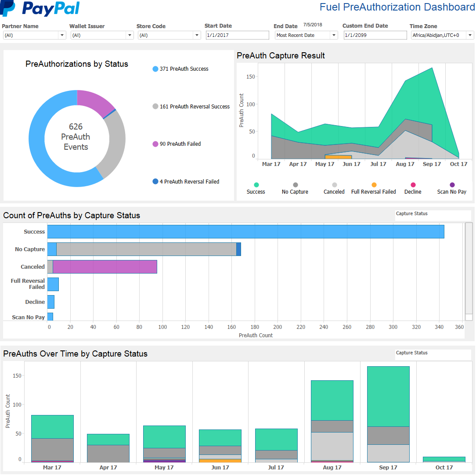Select the Sep 17 stacked bar's green segment
The height and width of the screenshot is (476, 476).
click(388, 396)
